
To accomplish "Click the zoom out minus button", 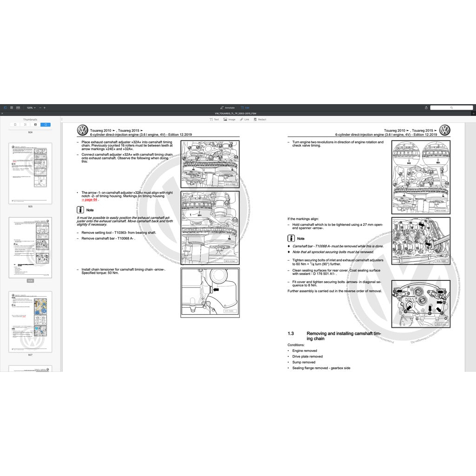I will coord(40,107).
